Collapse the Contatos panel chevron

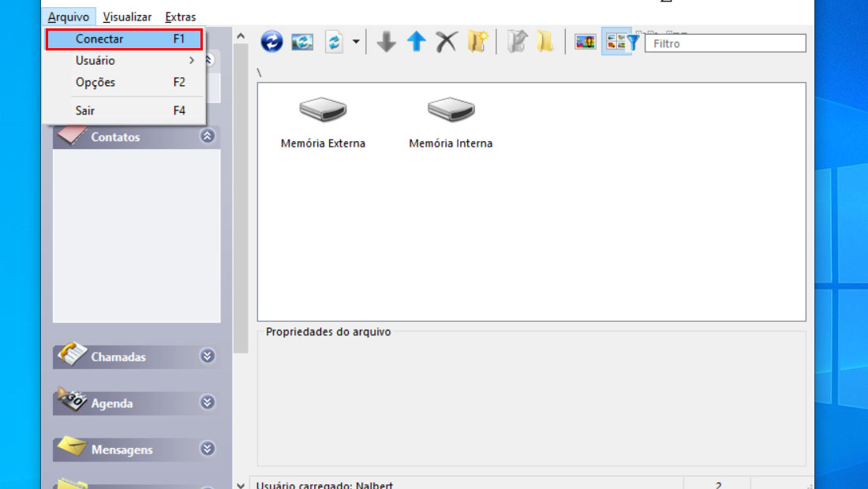pos(207,136)
